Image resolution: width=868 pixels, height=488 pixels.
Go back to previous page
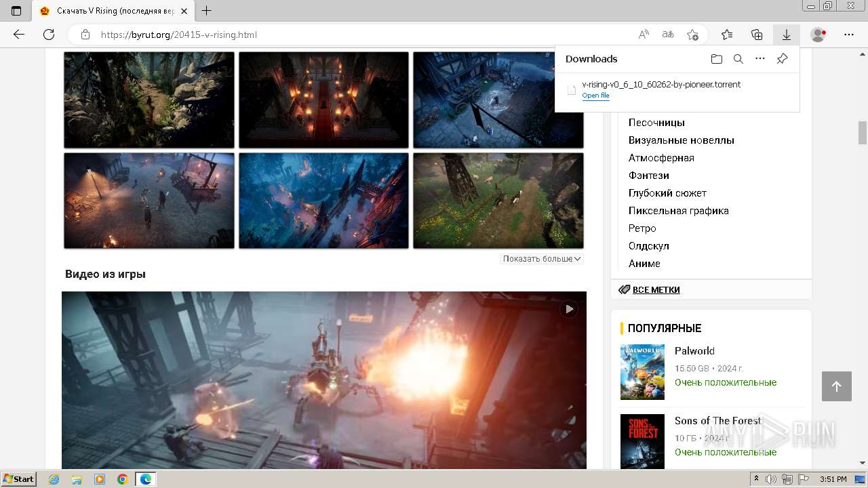pyautogui.click(x=19, y=35)
